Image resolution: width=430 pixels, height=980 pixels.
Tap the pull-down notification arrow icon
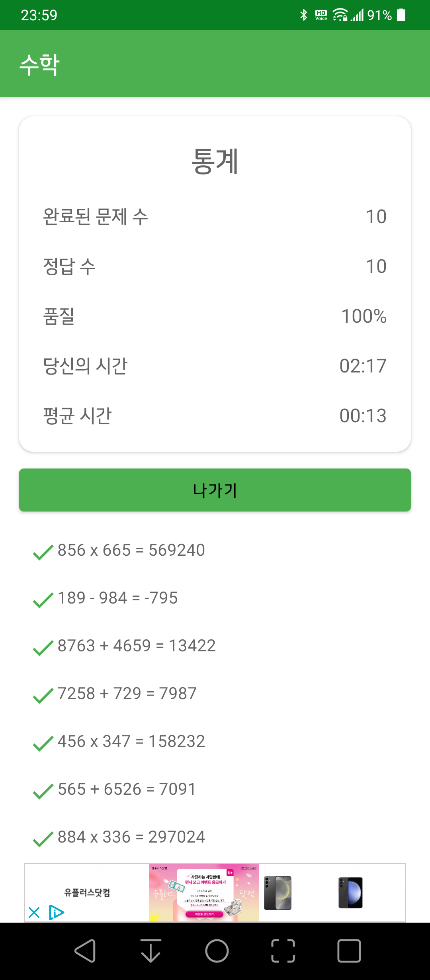(151, 951)
